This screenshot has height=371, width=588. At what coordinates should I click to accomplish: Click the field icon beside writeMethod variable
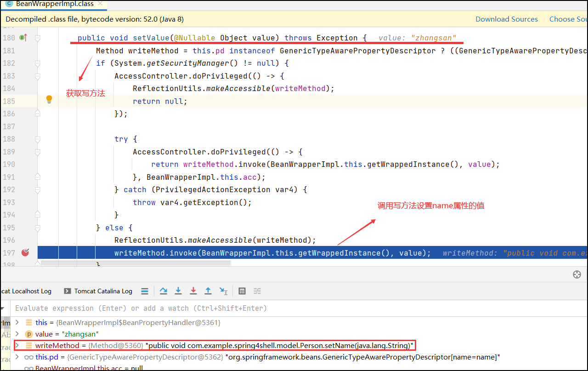pyautogui.click(x=29, y=345)
